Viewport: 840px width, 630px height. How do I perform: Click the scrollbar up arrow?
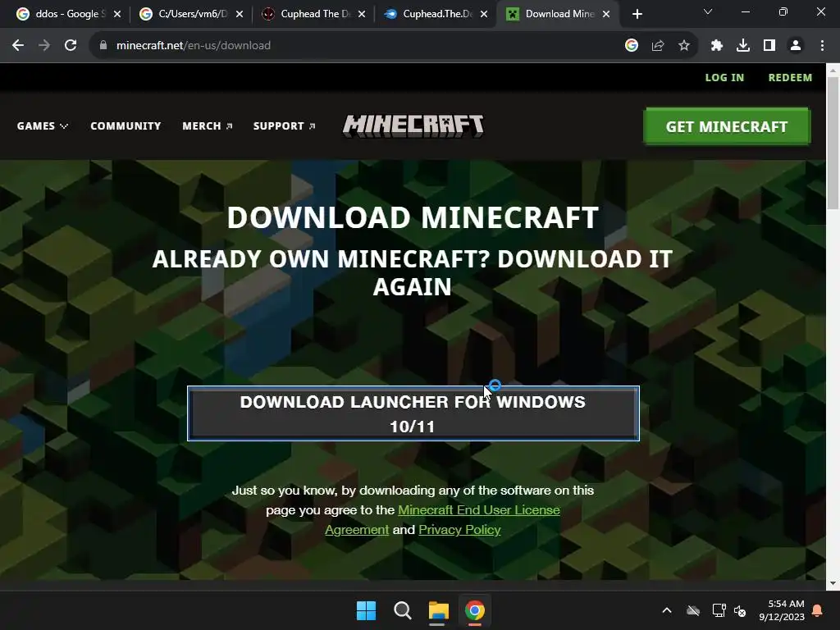click(x=833, y=71)
